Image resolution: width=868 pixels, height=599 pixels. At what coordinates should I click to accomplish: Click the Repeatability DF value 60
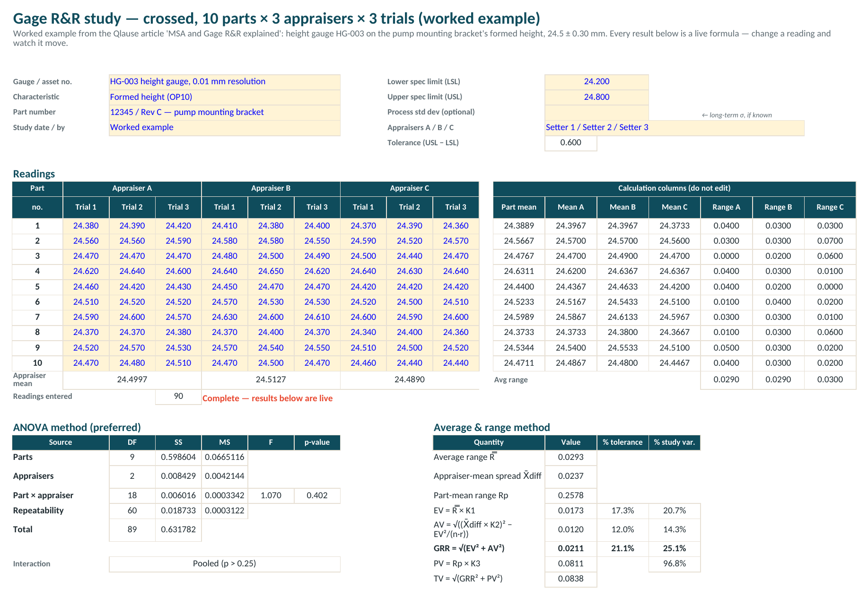pyautogui.click(x=132, y=511)
